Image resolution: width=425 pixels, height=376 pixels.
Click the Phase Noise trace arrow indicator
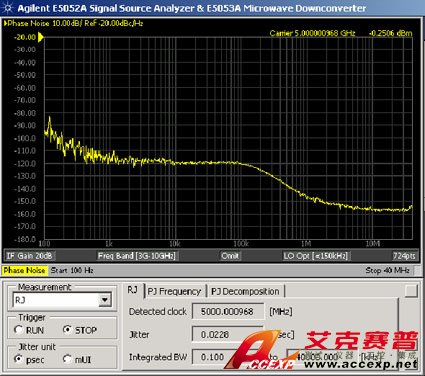click(x=5, y=23)
